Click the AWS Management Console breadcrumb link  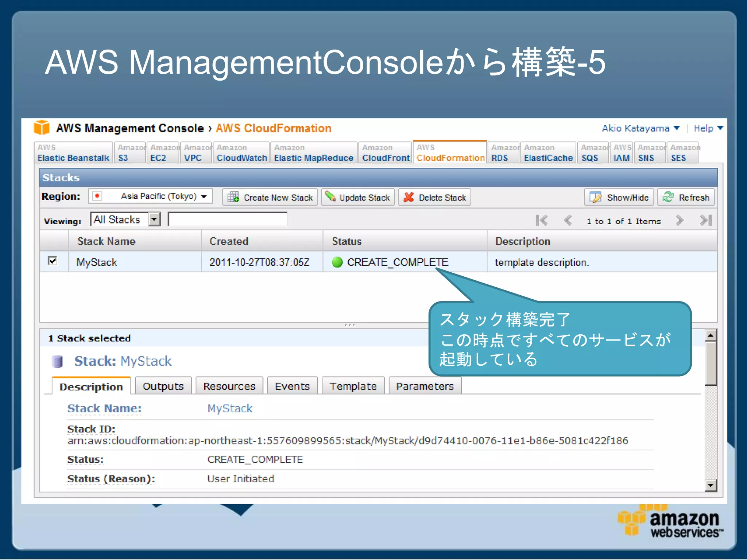click(x=130, y=128)
